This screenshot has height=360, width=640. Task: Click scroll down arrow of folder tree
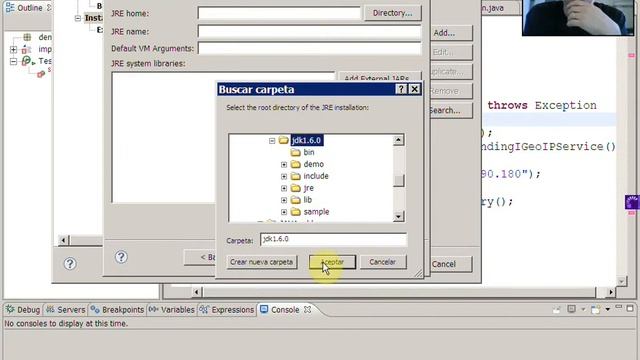(398, 216)
